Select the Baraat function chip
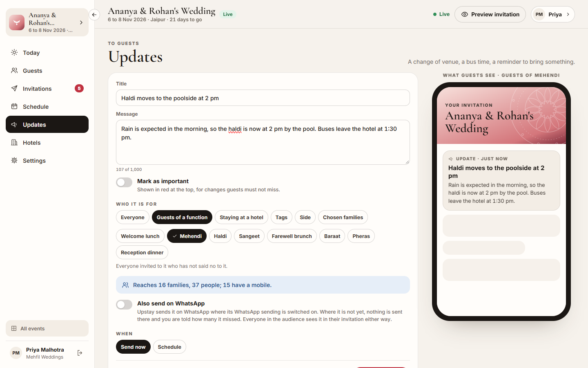This screenshot has height=368, width=588. click(332, 236)
